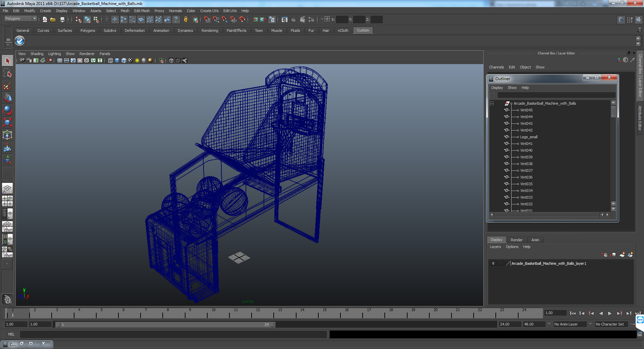Expand more layouts arrow in toolbox
This screenshot has width=644, height=349.
tap(7, 264)
